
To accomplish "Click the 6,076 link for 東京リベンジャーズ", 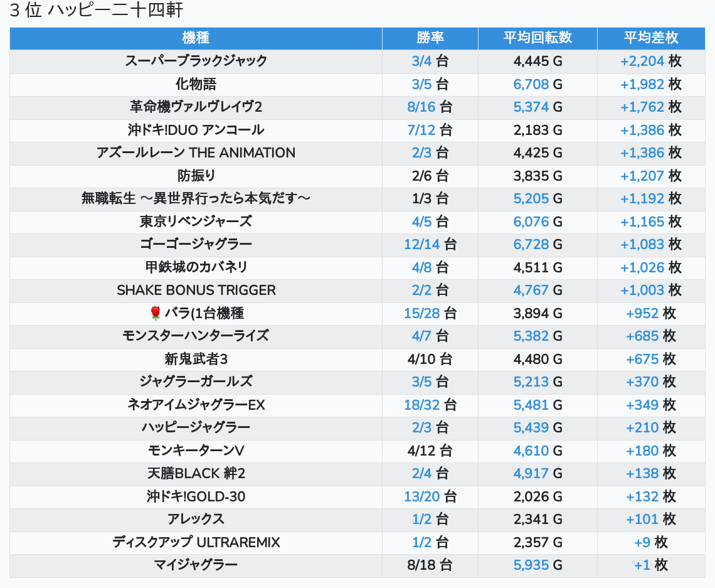I will [x=531, y=222].
